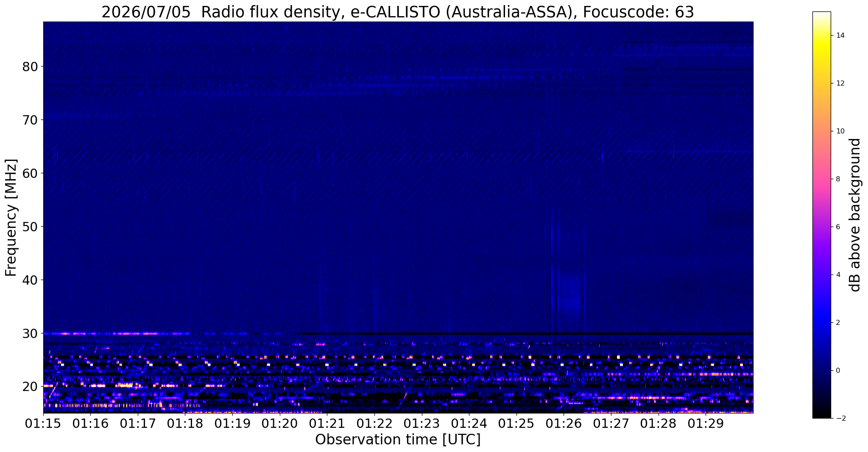The height and width of the screenshot is (452, 868).
Task: Select the 80 MHz frequency tick label
Action: (30, 67)
